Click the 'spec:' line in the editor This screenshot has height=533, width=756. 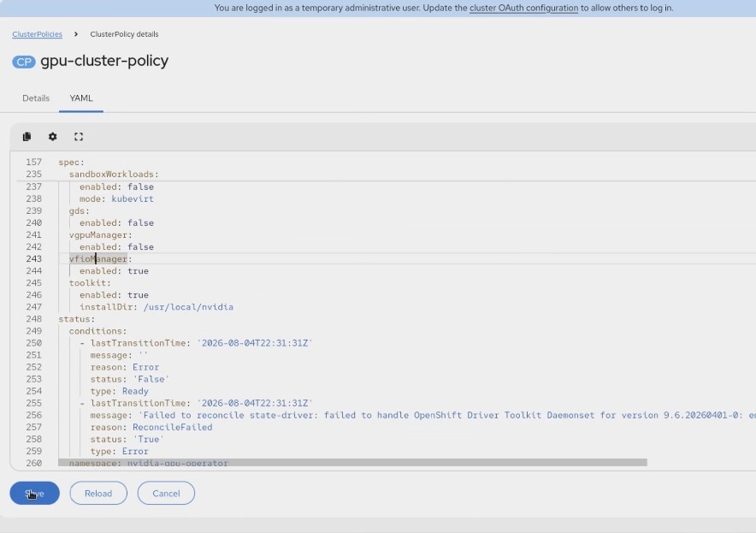(x=71, y=162)
